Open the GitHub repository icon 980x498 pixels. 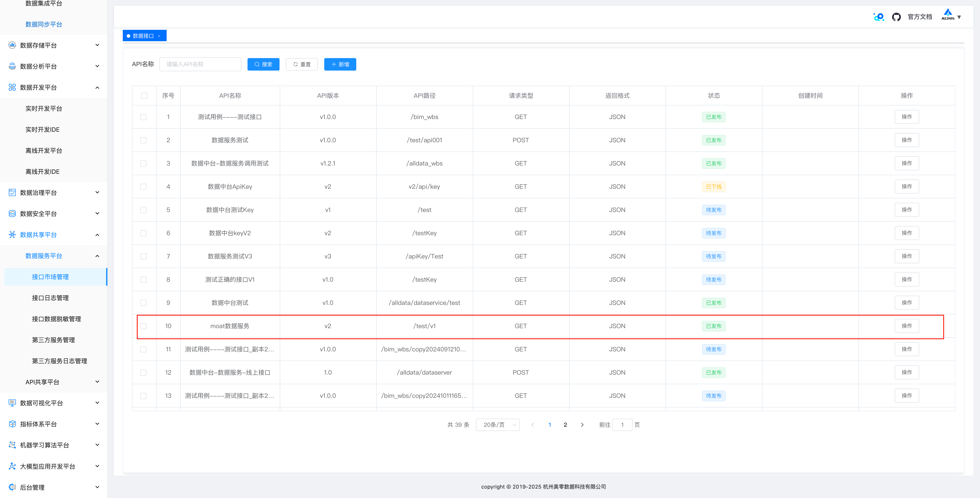896,17
